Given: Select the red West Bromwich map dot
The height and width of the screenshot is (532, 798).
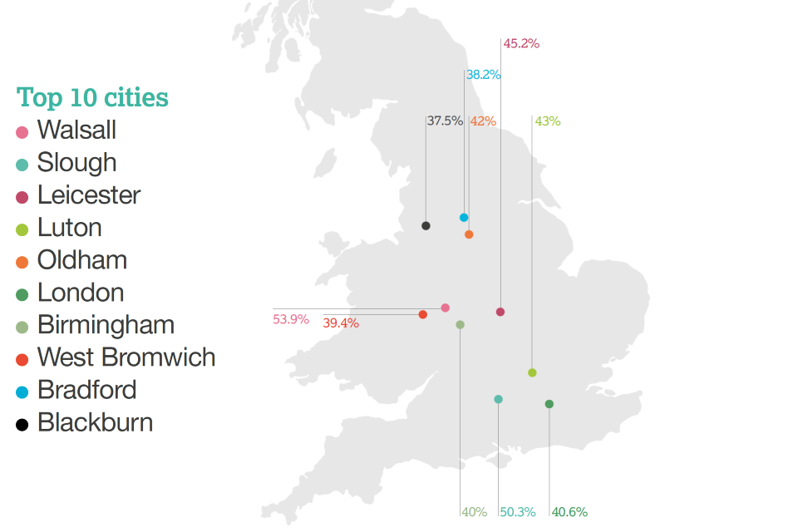Looking at the screenshot, I should coord(423,314).
